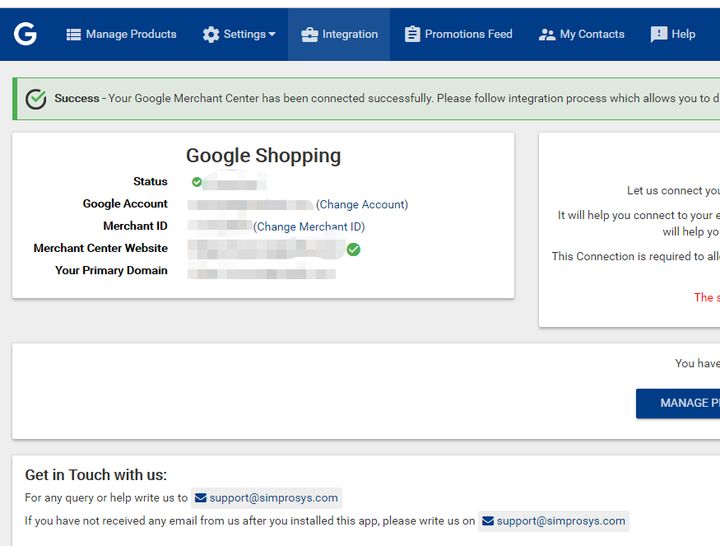Click the 'Let us connect' text

click(x=673, y=191)
